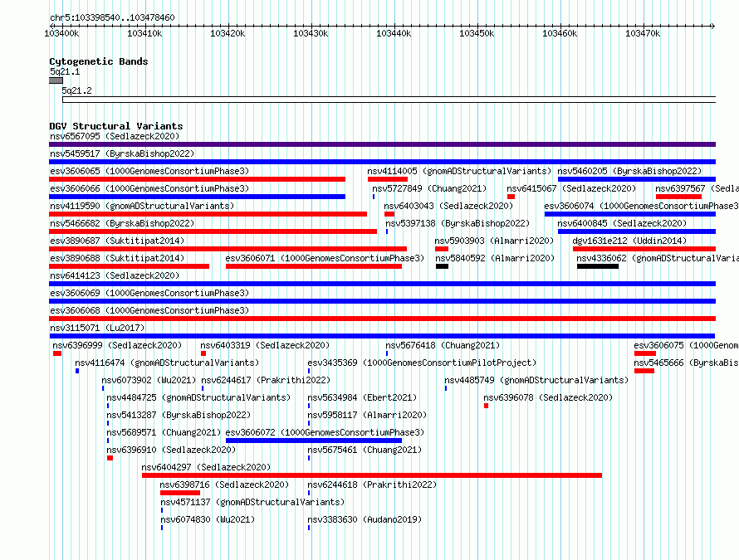Image resolution: width=739 pixels, height=560 pixels.
Task: Select the 5q21.2 cytogenetic band bar
Action: pyautogui.click(x=389, y=100)
